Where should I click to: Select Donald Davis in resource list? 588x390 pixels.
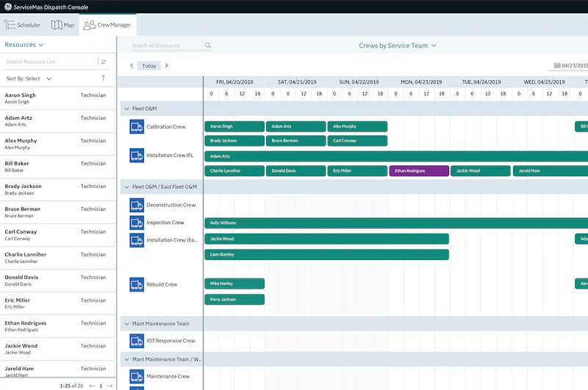click(x=58, y=281)
